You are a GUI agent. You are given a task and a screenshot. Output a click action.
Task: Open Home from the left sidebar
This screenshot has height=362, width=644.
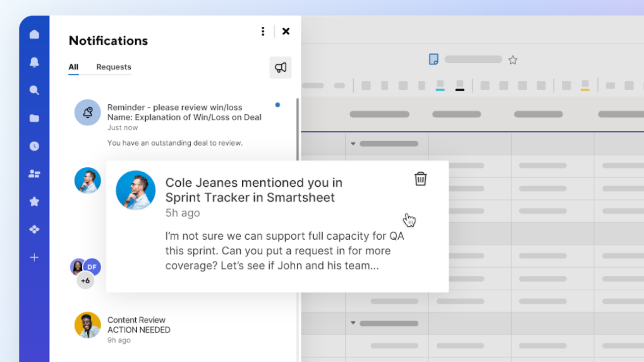click(34, 34)
